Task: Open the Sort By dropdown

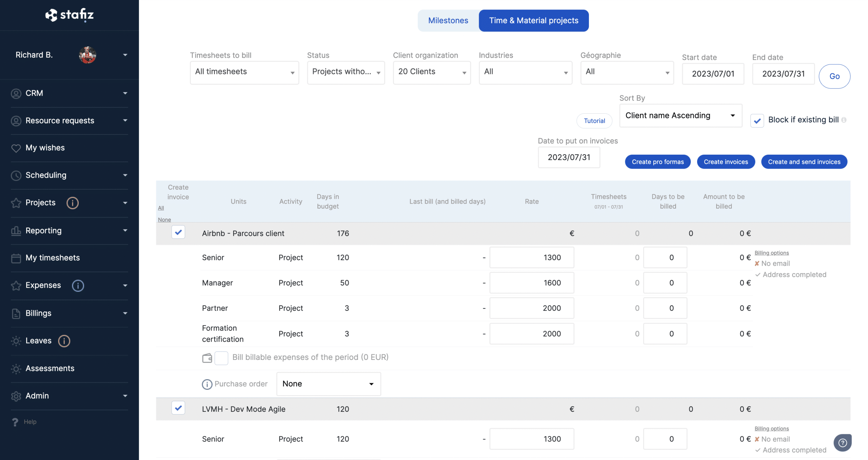Action: click(680, 116)
